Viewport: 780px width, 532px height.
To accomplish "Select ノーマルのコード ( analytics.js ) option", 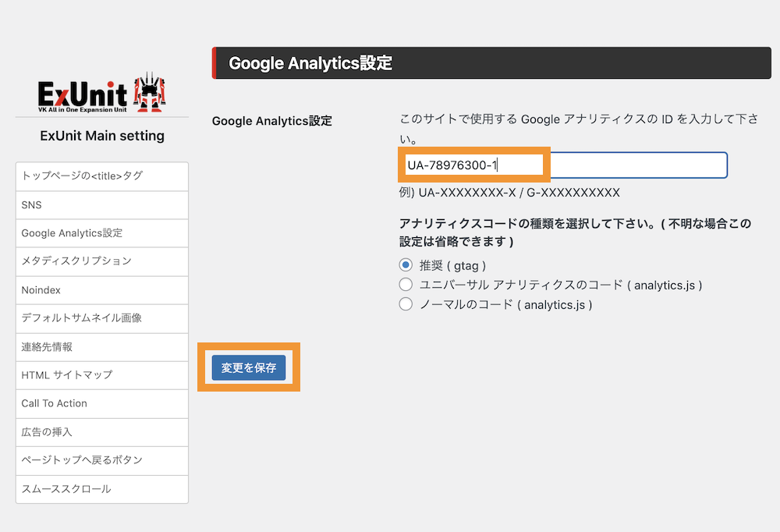I will (406, 304).
